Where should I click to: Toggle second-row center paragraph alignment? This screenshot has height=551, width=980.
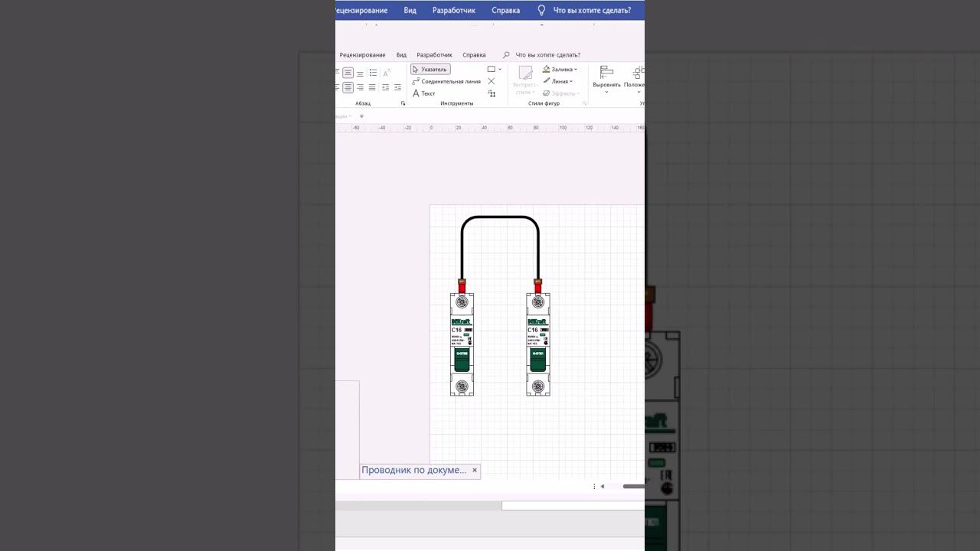point(348,87)
